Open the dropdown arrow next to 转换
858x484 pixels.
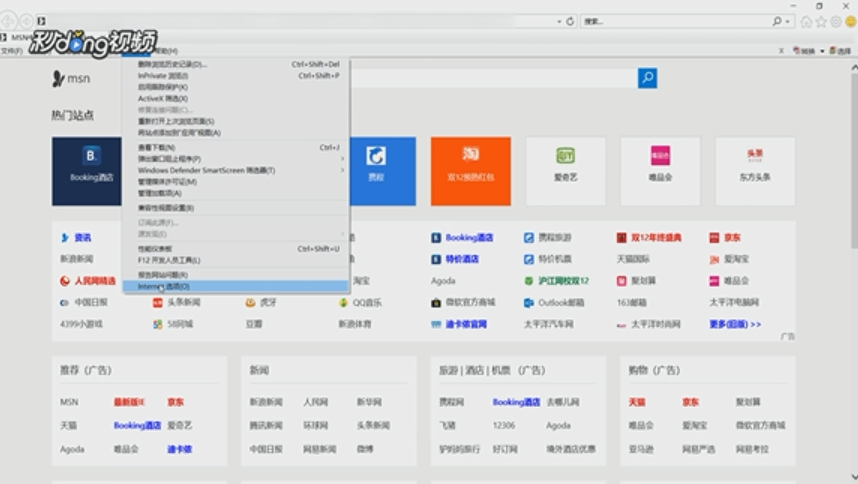click(822, 51)
